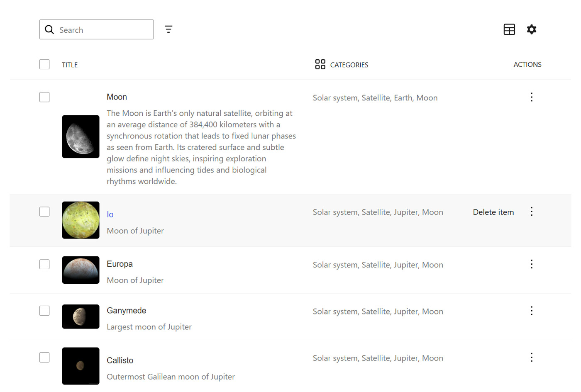Click the ACTIONS column header

pyautogui.click(x=527, y=64)
